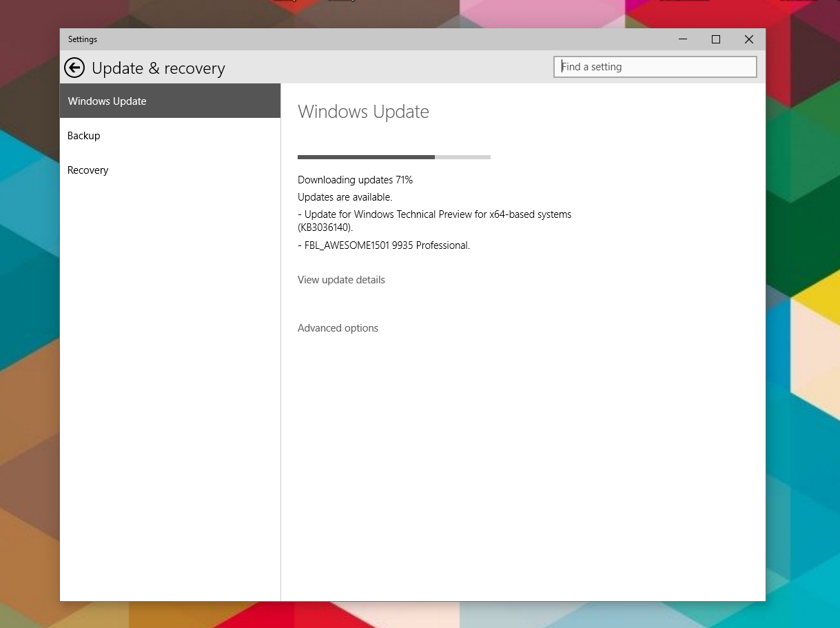Click the KB3036140 update entry
The width and height of the screenshot is (840, 628).
coord(434,221)
